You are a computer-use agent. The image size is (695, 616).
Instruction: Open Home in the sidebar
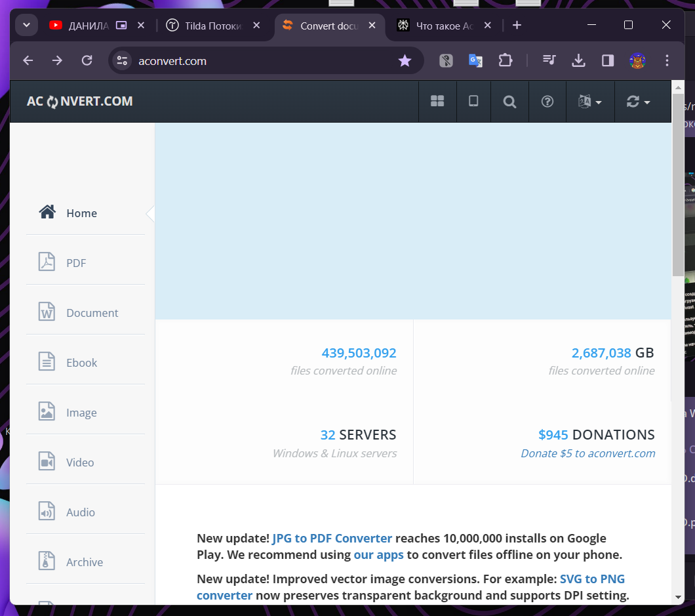(x=85, y=213)
